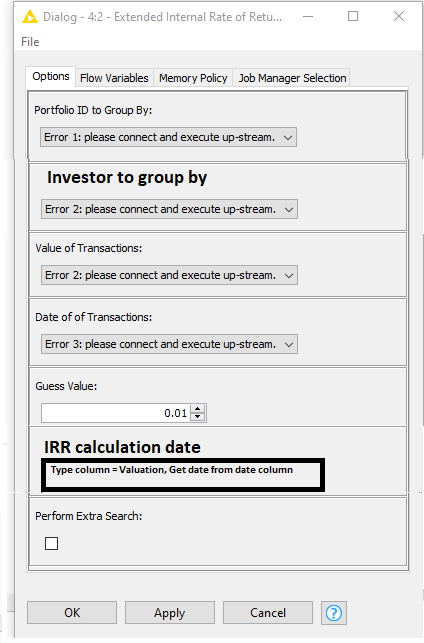This screenshot has width=424, height=643.
Task: Click the Guess Value input field
Action: pos(117,413)
